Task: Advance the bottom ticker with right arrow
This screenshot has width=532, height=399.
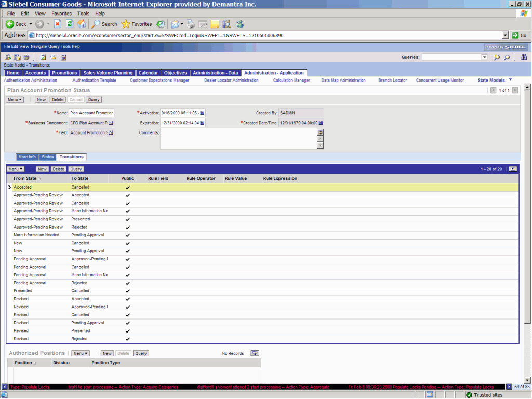Action: [x=509, y=387]
